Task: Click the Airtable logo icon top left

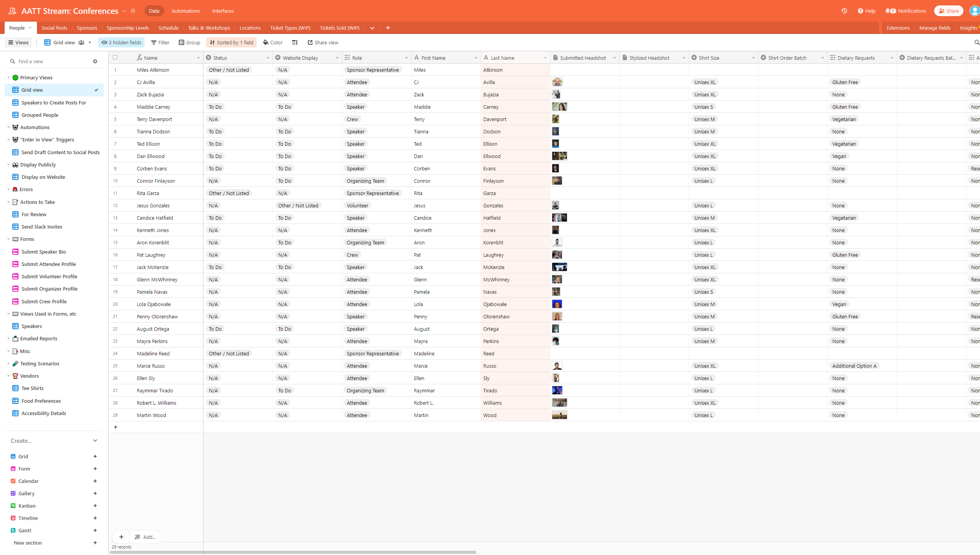Action: tap(12, 11)
